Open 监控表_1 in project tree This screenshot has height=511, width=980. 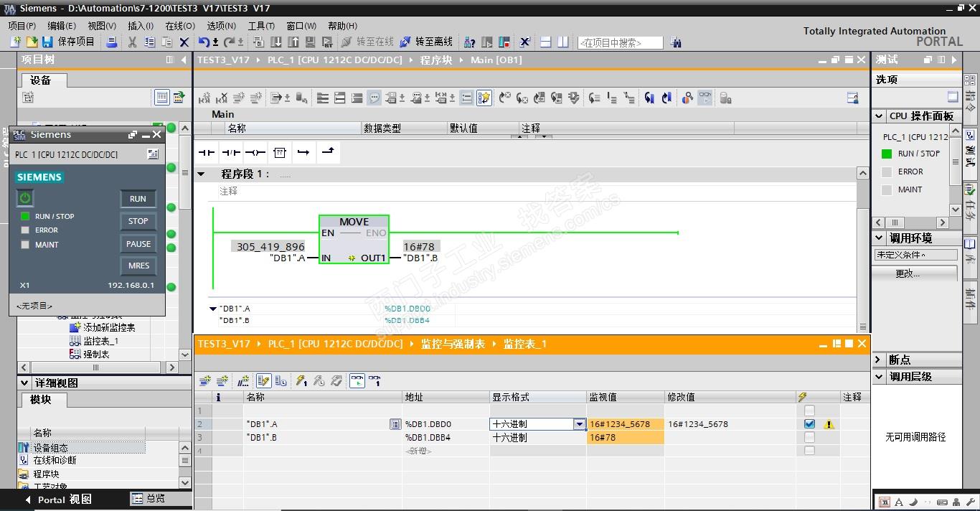[95, 341]
